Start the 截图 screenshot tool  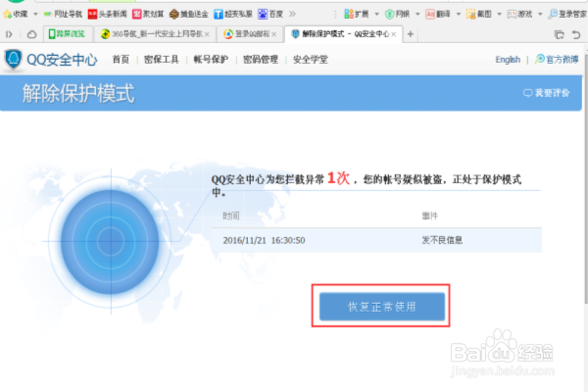478,15
